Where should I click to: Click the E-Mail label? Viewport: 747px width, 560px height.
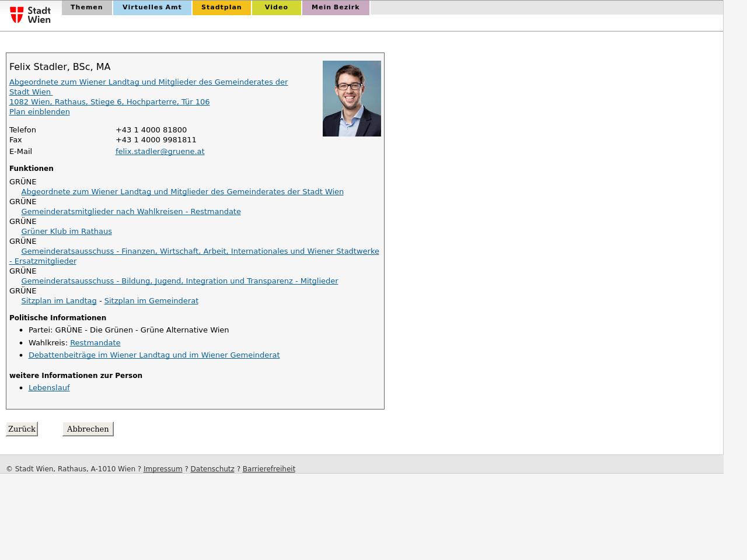point(20,151)
